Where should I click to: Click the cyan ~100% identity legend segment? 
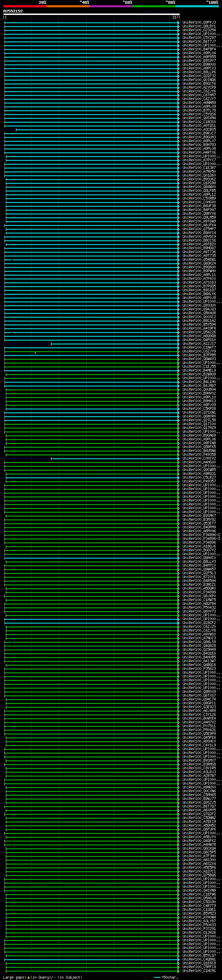point(197,6)
